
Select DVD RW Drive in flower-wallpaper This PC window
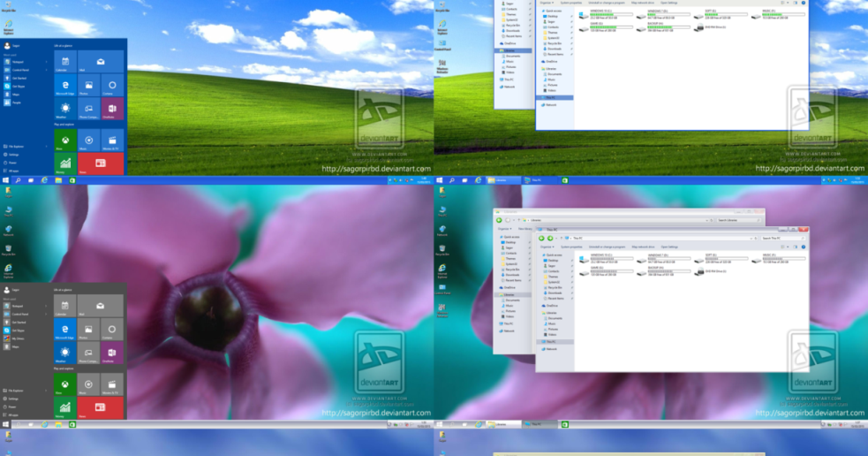click(710, 271)
